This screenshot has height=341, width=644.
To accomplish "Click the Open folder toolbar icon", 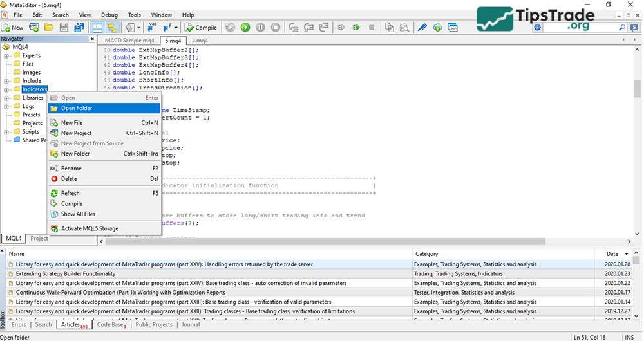I will click(48, 28).
